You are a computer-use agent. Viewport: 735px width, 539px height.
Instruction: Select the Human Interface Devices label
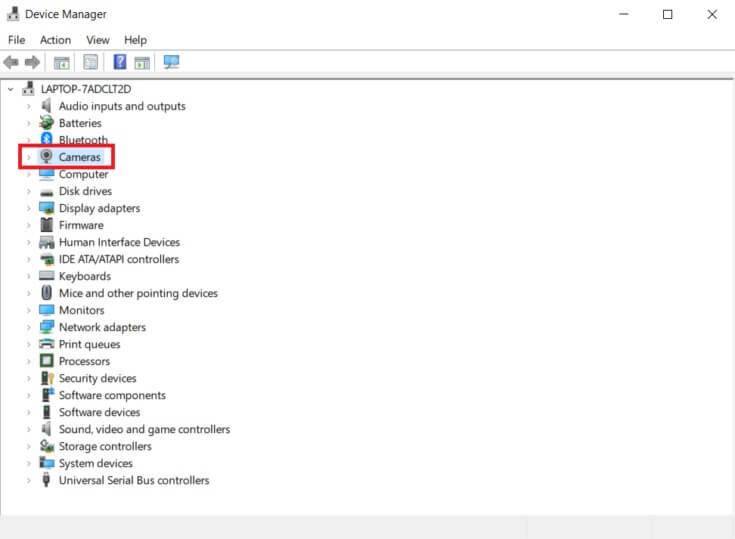pos(119,242)
